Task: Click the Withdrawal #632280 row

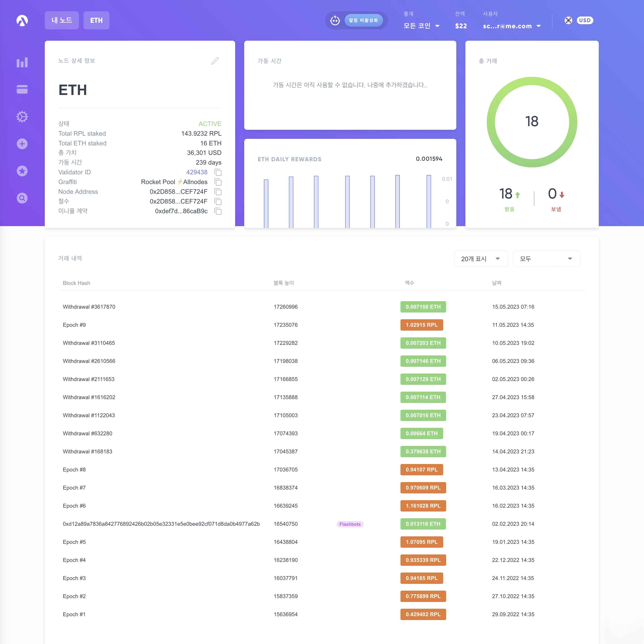Action: tap(322, 433)
